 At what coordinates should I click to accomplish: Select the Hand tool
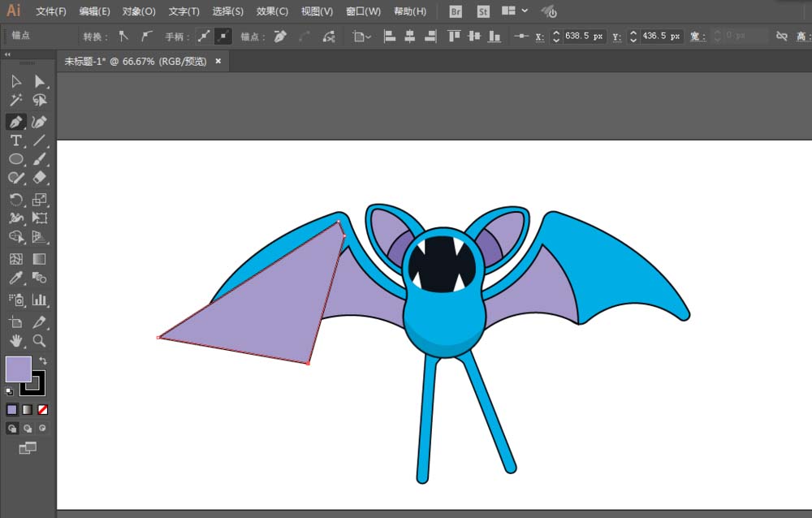point(16,341)
